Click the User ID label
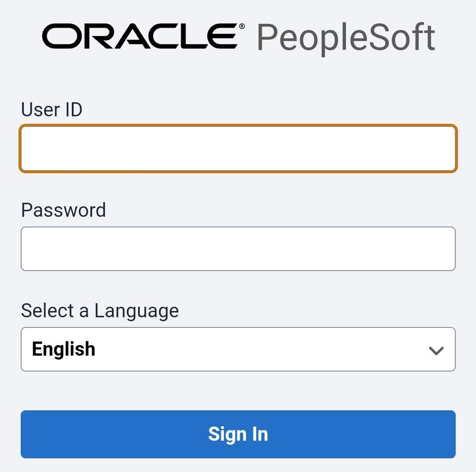The width and height of the screenshot is (476, 472). [52, 110]
